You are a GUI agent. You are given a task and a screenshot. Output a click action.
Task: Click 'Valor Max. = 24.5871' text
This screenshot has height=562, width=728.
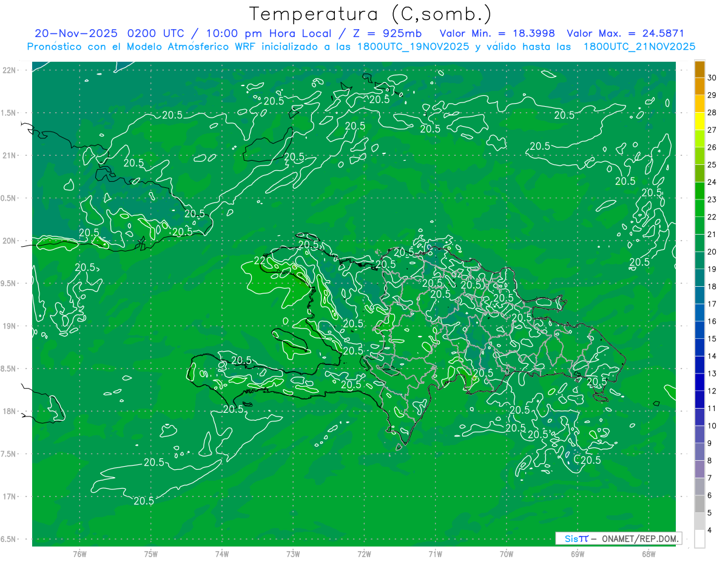coord(625,33)
